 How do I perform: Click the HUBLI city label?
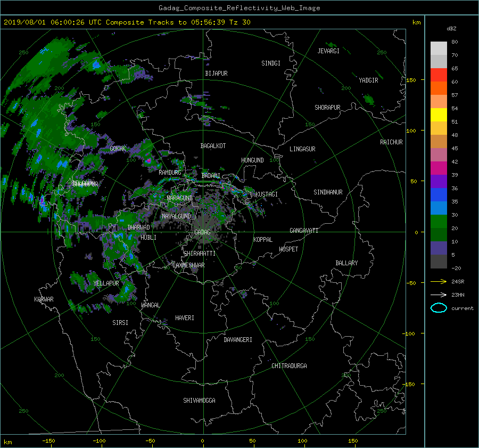point(148,238)
